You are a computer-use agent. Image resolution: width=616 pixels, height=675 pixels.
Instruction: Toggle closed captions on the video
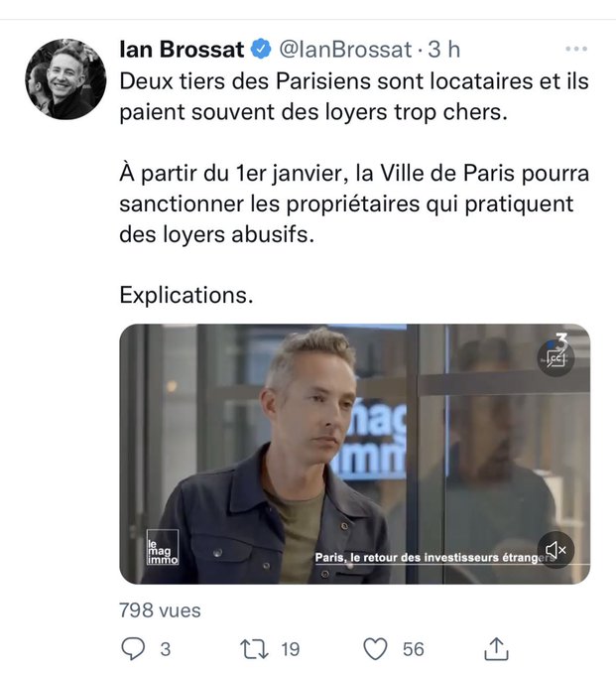(555, 358)
